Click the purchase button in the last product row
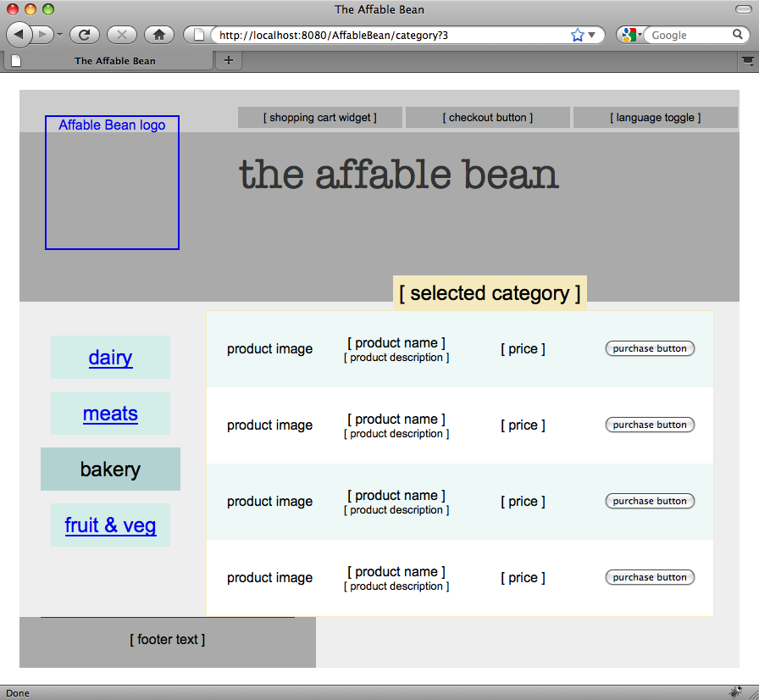 pos(650,577)
